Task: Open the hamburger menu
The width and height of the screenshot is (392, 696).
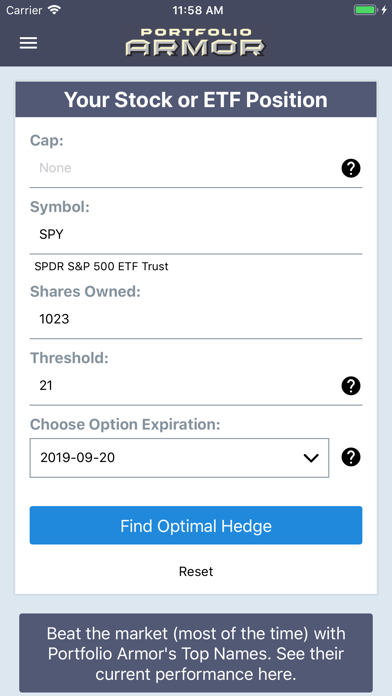Action: click(x=28, y=43)
